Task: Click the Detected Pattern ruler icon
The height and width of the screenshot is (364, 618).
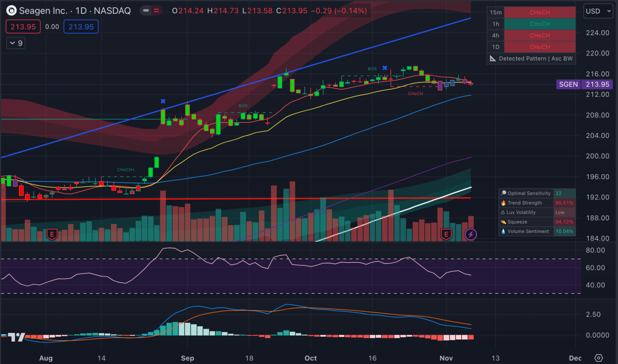Action: pyautogui.click(x=493, y=58)
